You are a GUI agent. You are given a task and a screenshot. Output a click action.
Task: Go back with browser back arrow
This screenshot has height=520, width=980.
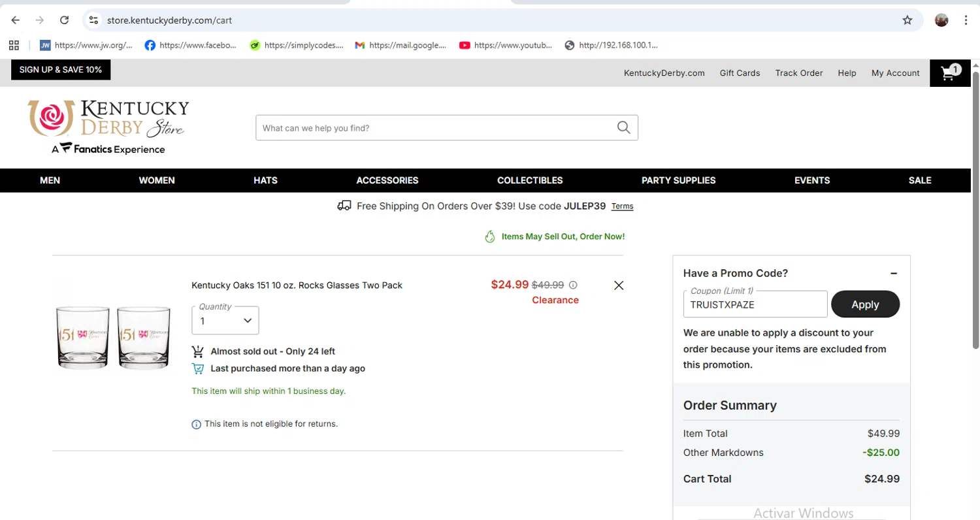[16, 20]
